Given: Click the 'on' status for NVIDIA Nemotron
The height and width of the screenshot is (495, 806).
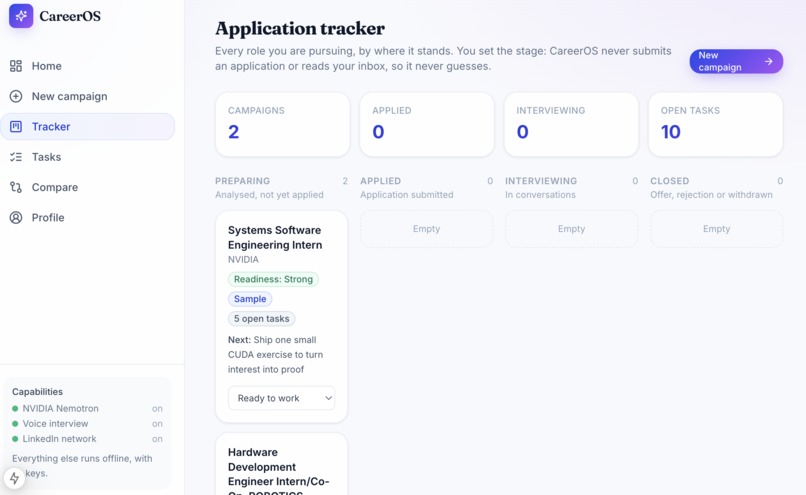Looking at the screenshot, I should tap(157, 409).
